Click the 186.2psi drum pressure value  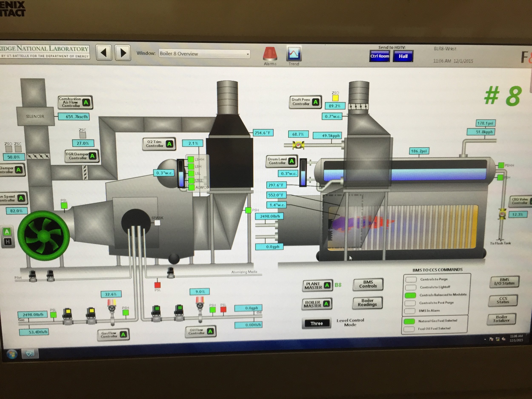point(419,151)
